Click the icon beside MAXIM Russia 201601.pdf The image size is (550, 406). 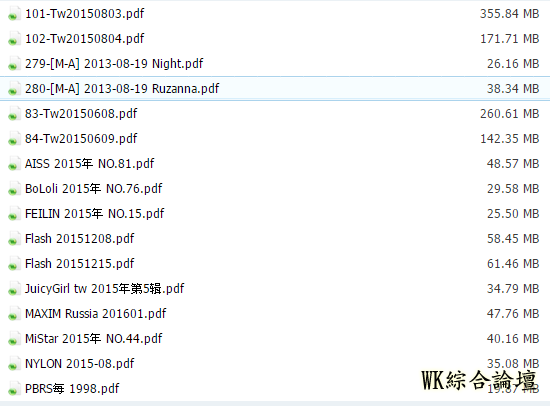[x=13, y=313]
